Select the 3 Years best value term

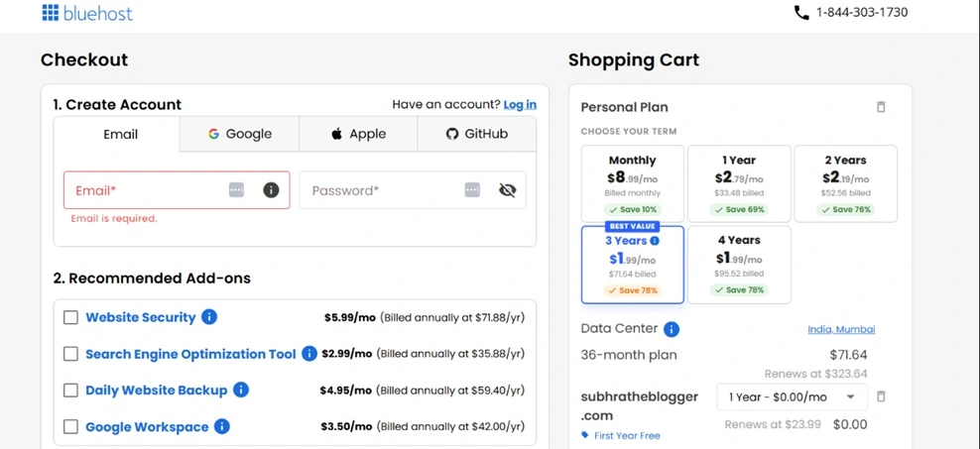(633, 265)
